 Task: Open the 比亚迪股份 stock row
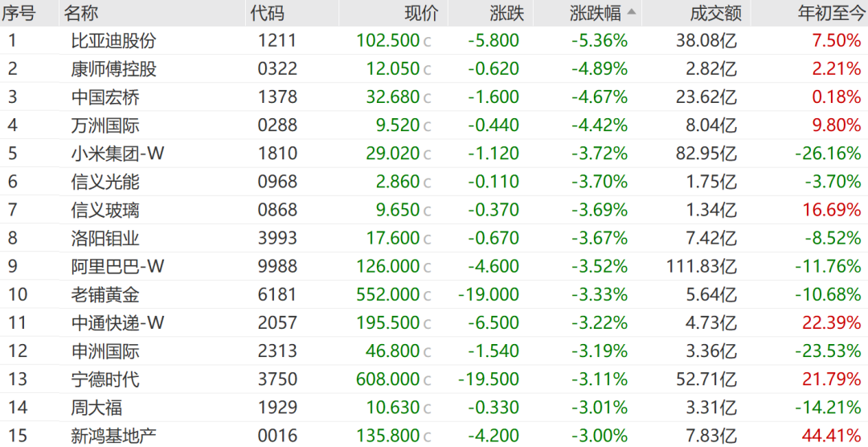pyautogui.click(x=113, y=41)
